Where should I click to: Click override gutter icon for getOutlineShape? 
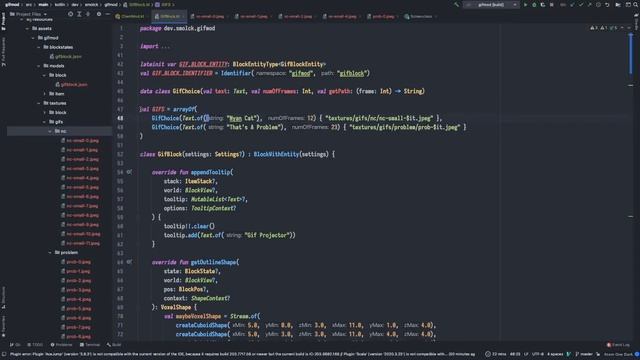tap(129, 262)
